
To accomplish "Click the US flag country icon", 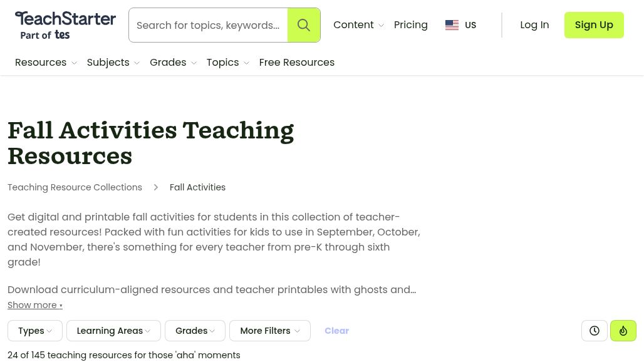I will pyautogui.click(x=452, y=25).
